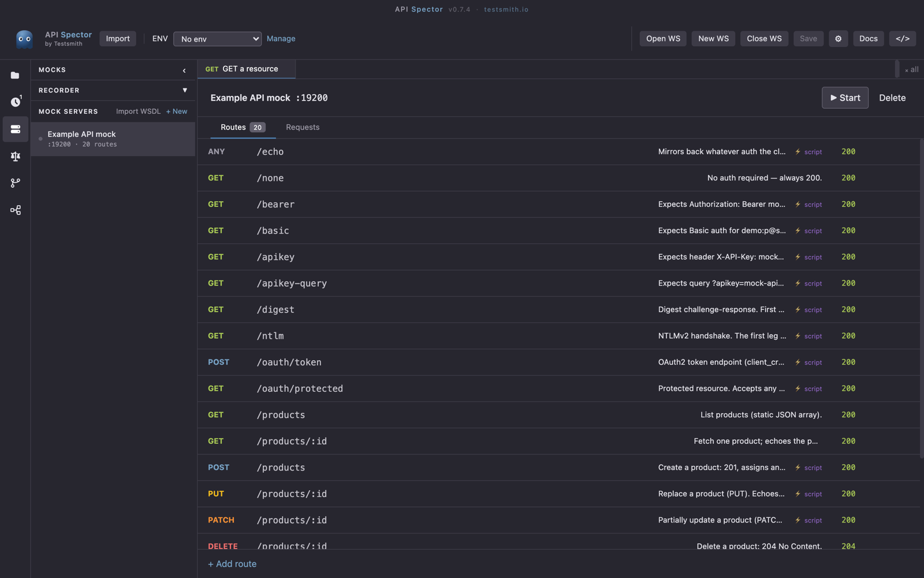
Task: Open the History clock icon in sidebar
Action: [16, 102]
